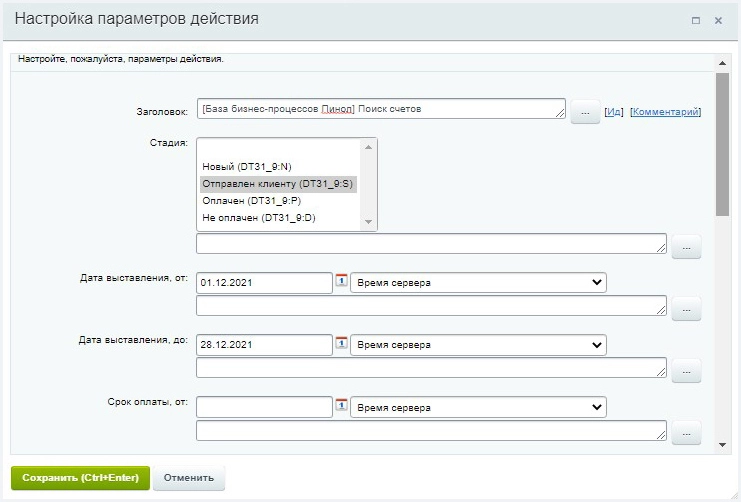Image resolution: width=741 pixels, height=502 pixels.
Task: Open calendar icon for 'Дата выставления, от'
Action: (x=341, y=283)
